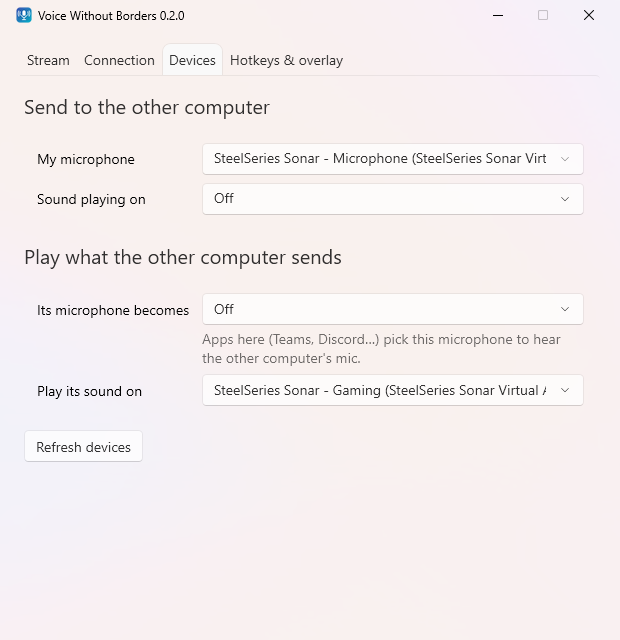Click the Teams, Discord hint text

[x=381, y=349]
